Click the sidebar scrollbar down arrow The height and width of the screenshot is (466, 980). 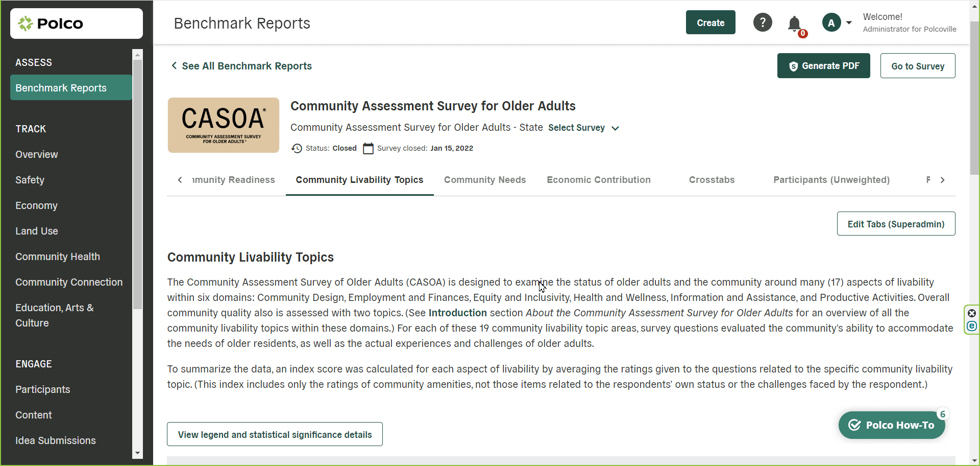click(x=137, y=453)
